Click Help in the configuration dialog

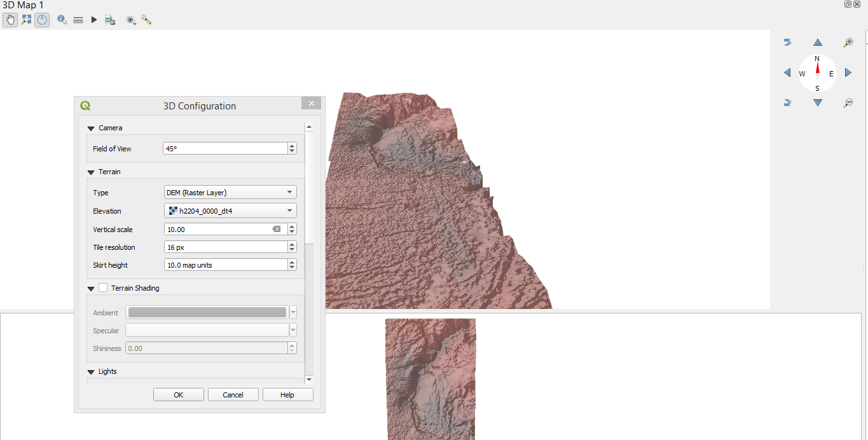pos(287,394)
